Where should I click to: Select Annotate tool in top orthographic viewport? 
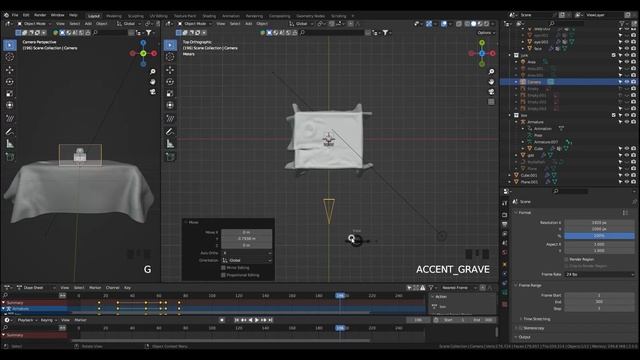(170, 131)
